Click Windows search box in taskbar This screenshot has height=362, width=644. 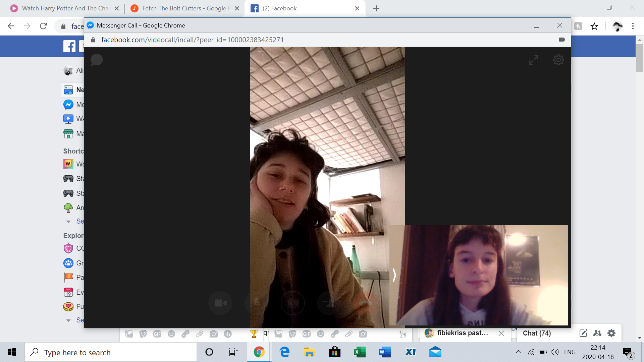(x=111, y=352)
